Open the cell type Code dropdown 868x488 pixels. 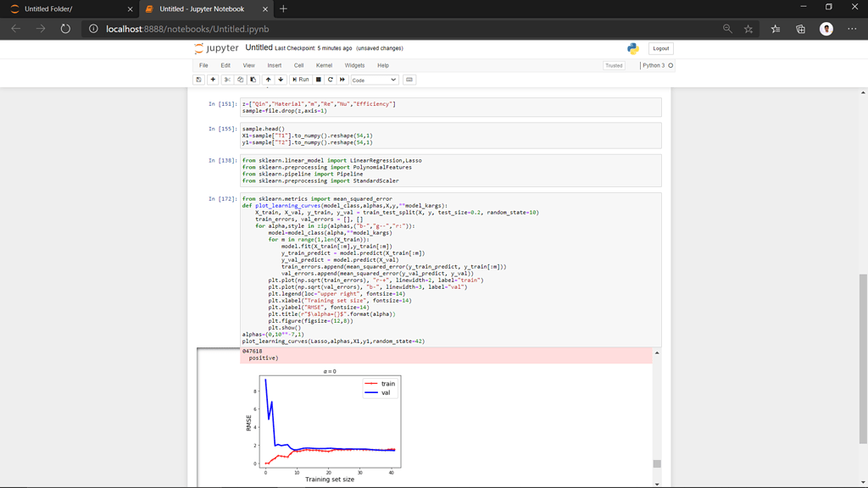[x=374, y=80]
